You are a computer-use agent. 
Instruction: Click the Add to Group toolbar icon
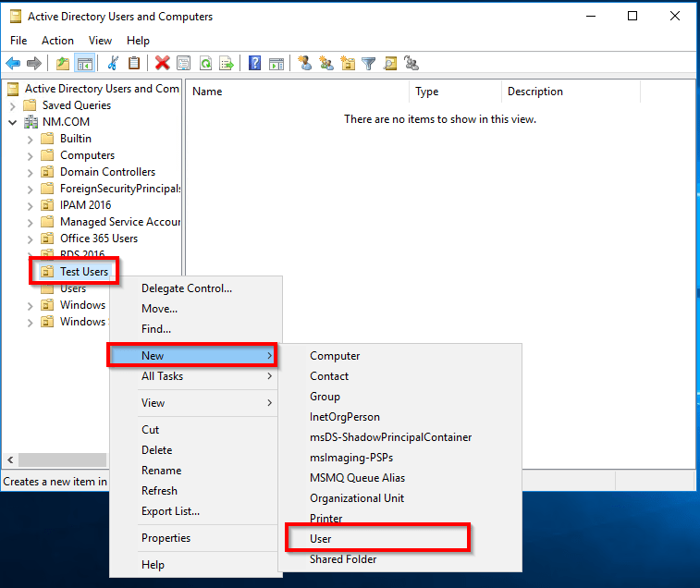coord(411,64)
